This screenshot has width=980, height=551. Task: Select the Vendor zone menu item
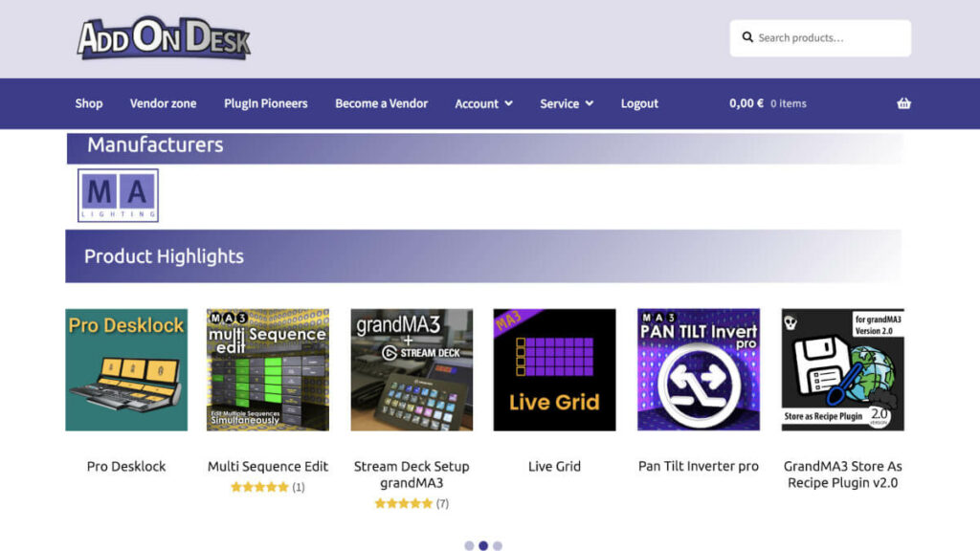163,103
